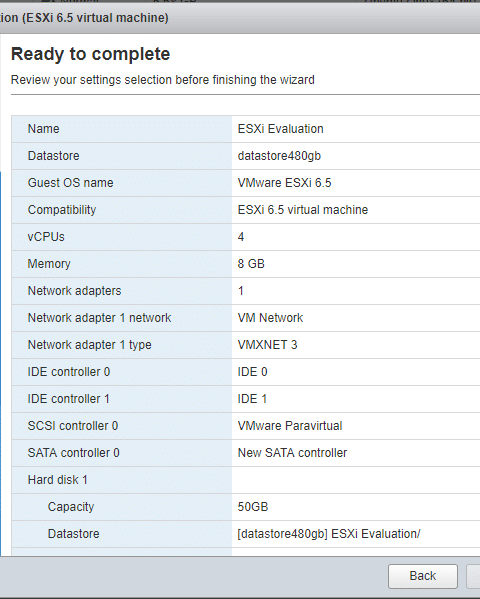480x599 pixels.
Task: Click the Ready to complete heading
Action: click(x=91, y=54)
